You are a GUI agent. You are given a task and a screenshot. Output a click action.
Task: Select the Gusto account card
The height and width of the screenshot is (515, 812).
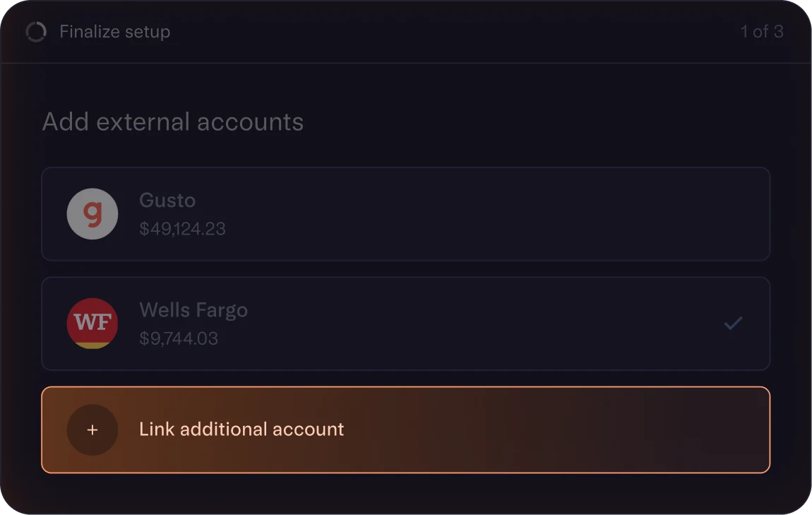click(x=405, y=214)
